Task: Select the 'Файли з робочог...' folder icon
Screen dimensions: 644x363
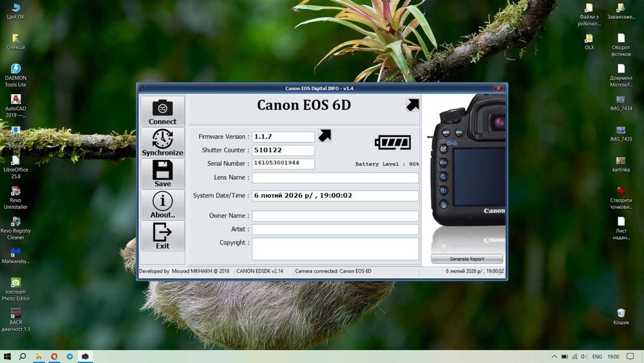Action: [x=589, y=14]
